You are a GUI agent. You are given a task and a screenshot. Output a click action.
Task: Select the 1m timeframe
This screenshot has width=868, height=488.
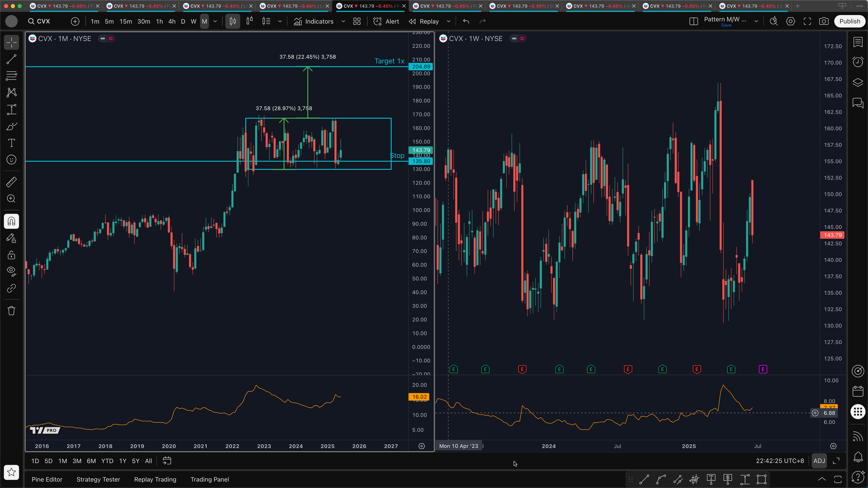(95, 21)
